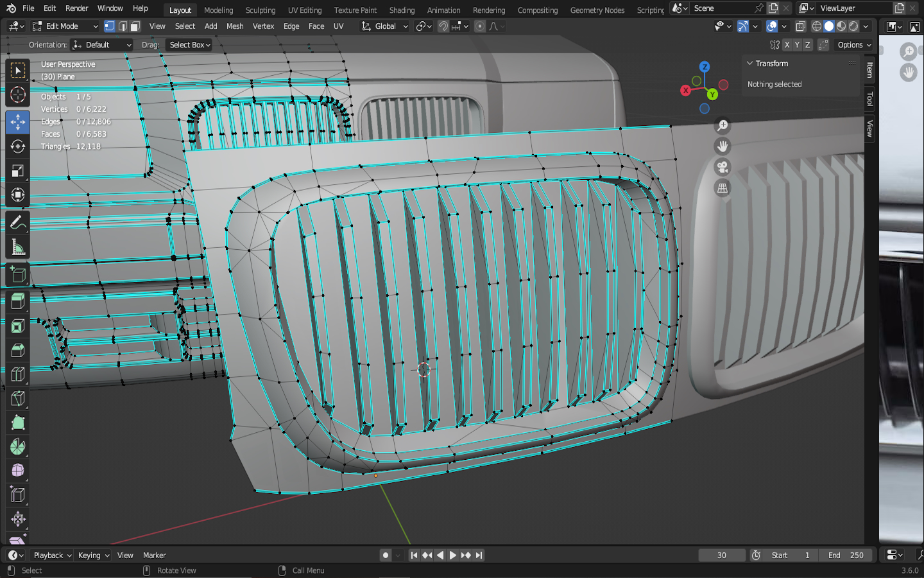Screen dimensions: 924x578
Task: Select the Loop Cut tool
Action: [x=18, y=374]
